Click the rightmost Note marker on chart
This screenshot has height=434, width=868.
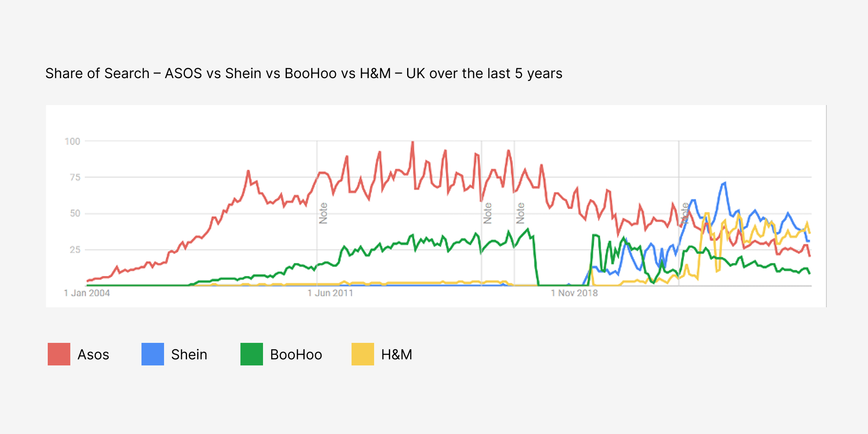(x=685, y=213)
